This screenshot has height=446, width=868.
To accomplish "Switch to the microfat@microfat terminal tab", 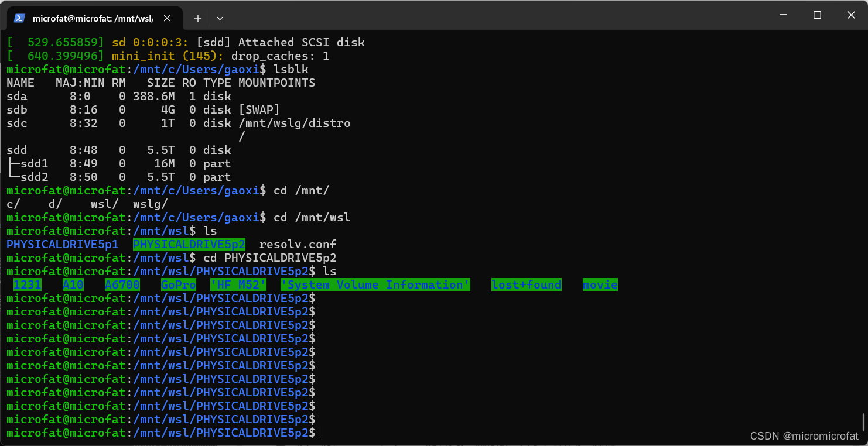I will point(94,18).
